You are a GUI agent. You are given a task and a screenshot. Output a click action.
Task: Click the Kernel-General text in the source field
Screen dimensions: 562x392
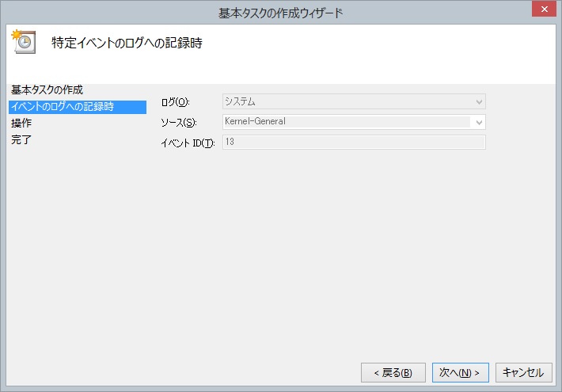point(255,121)
